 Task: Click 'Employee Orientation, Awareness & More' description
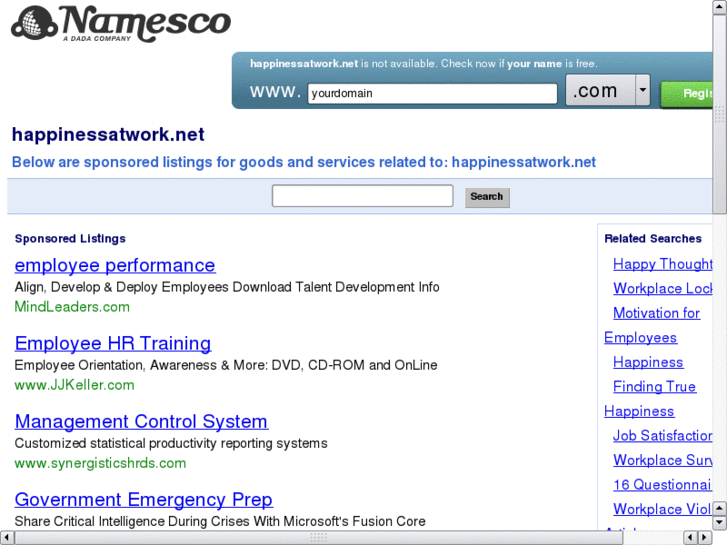click(x=226, y=365)
